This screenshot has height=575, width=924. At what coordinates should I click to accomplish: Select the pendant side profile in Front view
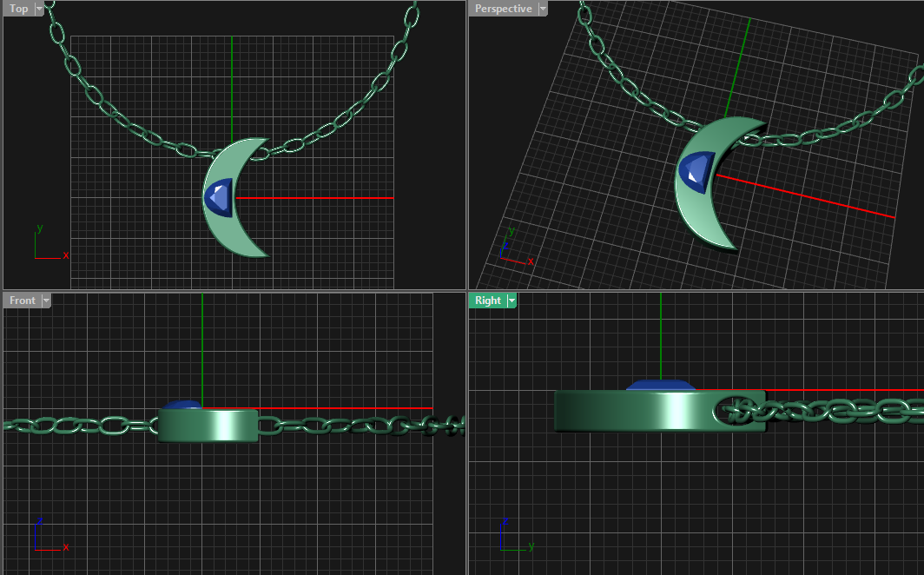click(x=208, y=425)
